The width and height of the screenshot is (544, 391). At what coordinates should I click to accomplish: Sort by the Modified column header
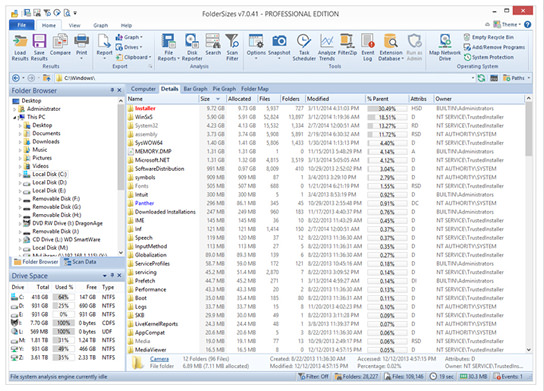(335, 99)
